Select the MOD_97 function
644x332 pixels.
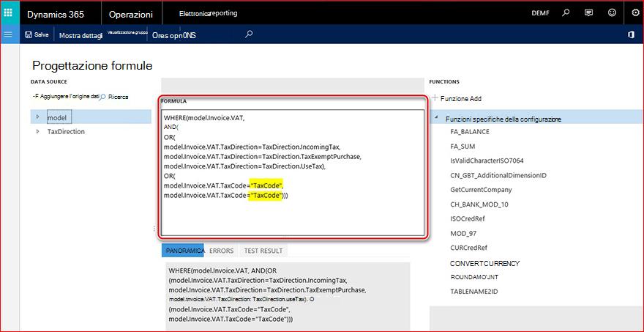point(463,234)
